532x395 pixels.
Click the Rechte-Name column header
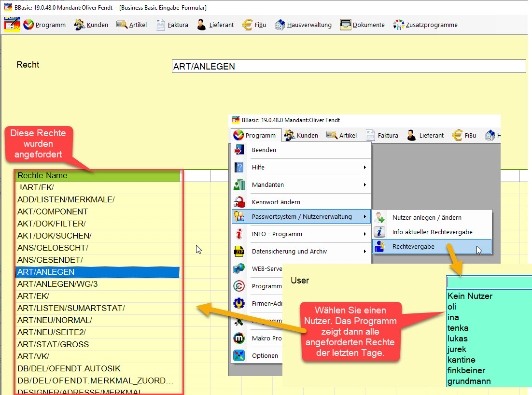point(98,175)
